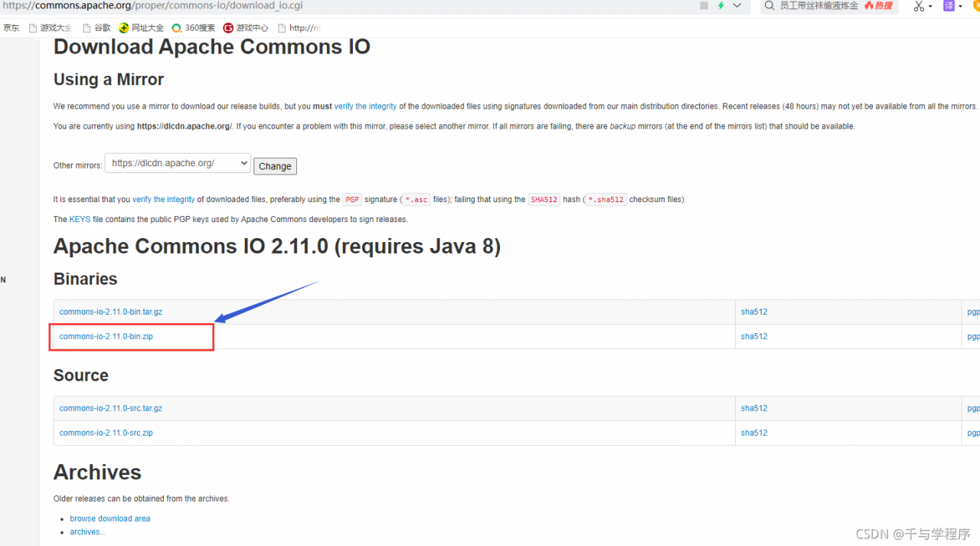Download commons-io-2.11.0-src.tar.gz
Viewport: 980px width, 546px height.
pyautogui.click(x=111, y=408)
